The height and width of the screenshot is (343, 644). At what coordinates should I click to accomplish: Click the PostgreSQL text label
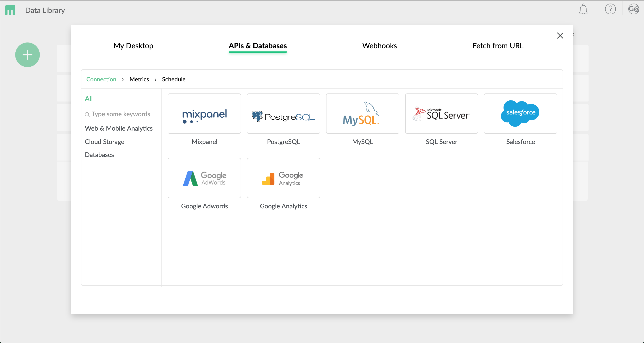pos(283,142)
